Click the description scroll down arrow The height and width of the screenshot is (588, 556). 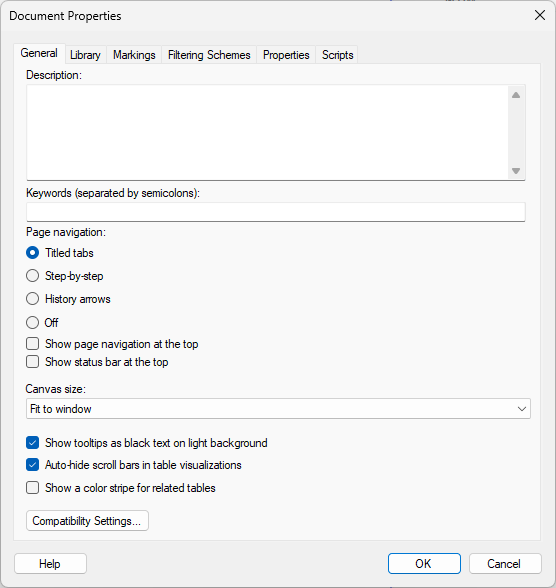[516, 171]
